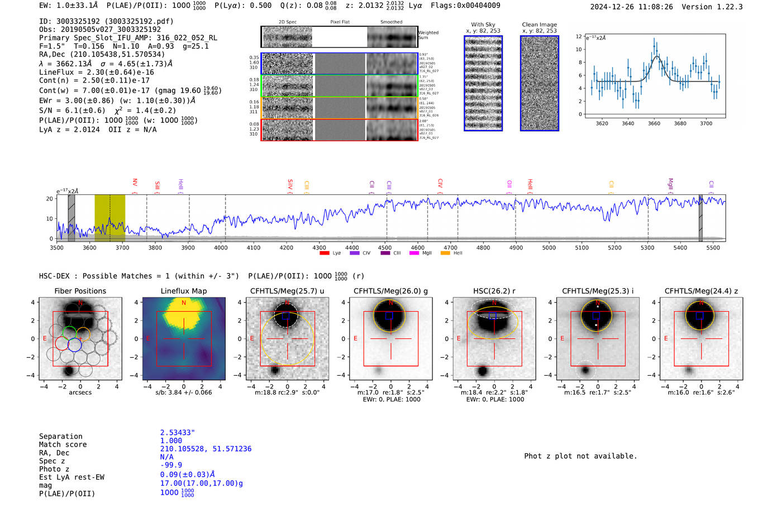Viewport: 782px width, 532px height.
Task: Click the S/N = 6.1(±0.6) text
Action: 72,111
